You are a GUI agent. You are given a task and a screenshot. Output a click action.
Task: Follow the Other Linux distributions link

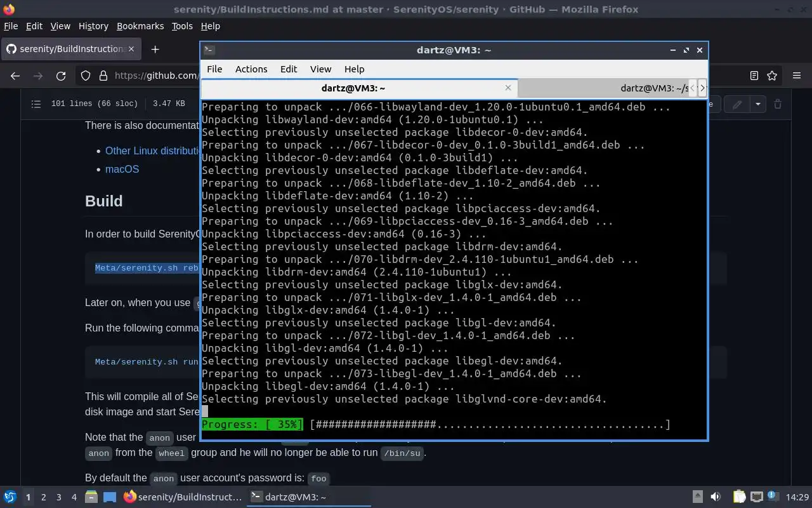pos(152,150)
